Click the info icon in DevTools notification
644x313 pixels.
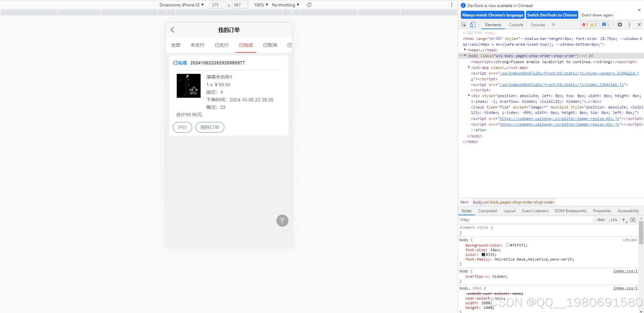point(463,5)
